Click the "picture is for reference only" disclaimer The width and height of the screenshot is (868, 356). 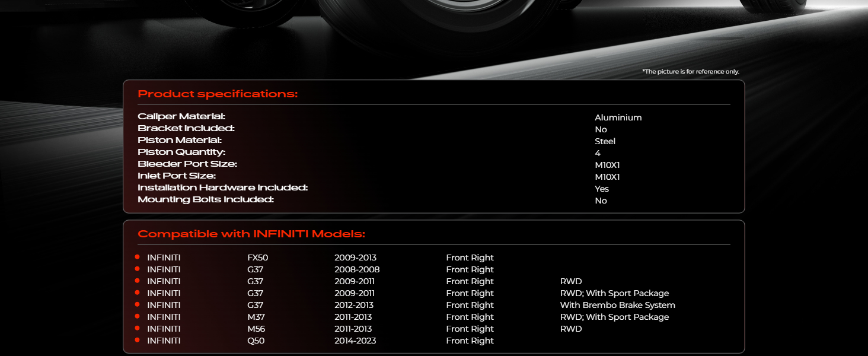pos(691,72)
